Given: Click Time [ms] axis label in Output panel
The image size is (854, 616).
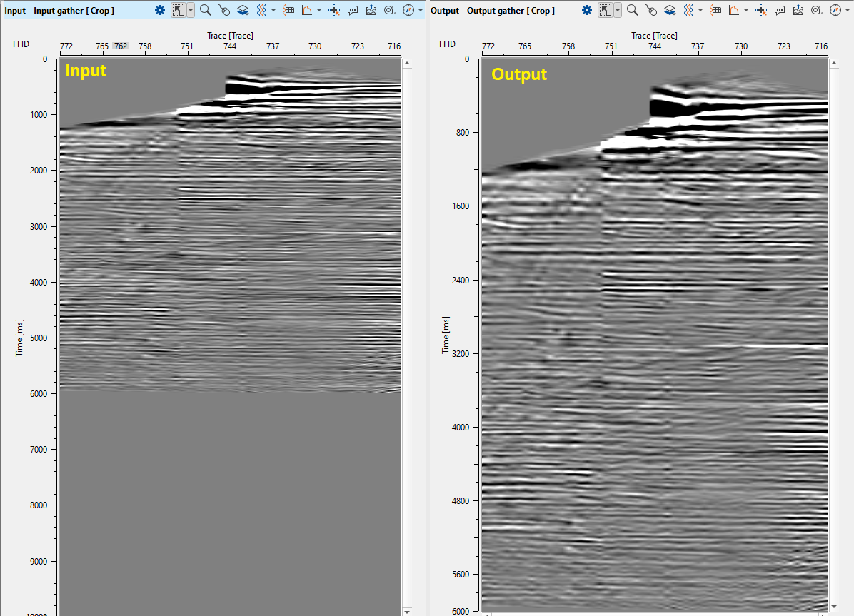Looking at the screenshot, I should pyautogui.click(x=446, y=335).
